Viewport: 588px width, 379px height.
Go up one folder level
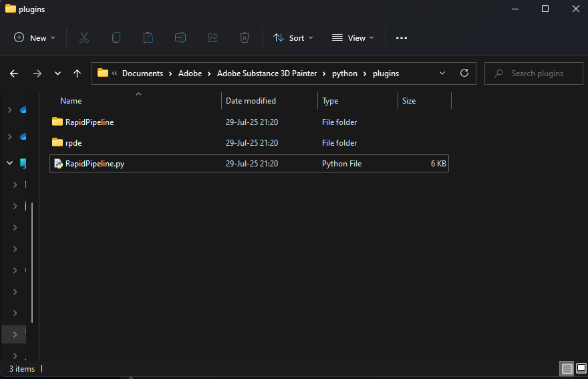pos(78,74)
